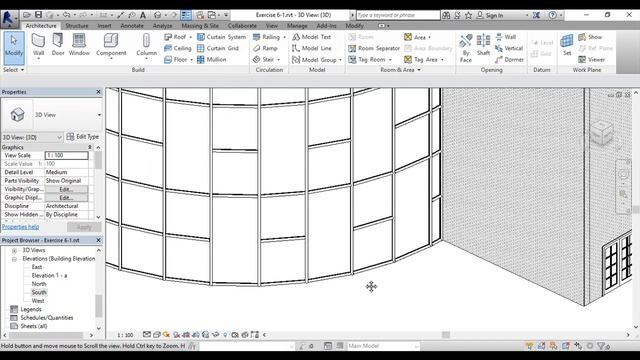Select the Ramp tool
The image size is (640, 360).
coord(265,48)
